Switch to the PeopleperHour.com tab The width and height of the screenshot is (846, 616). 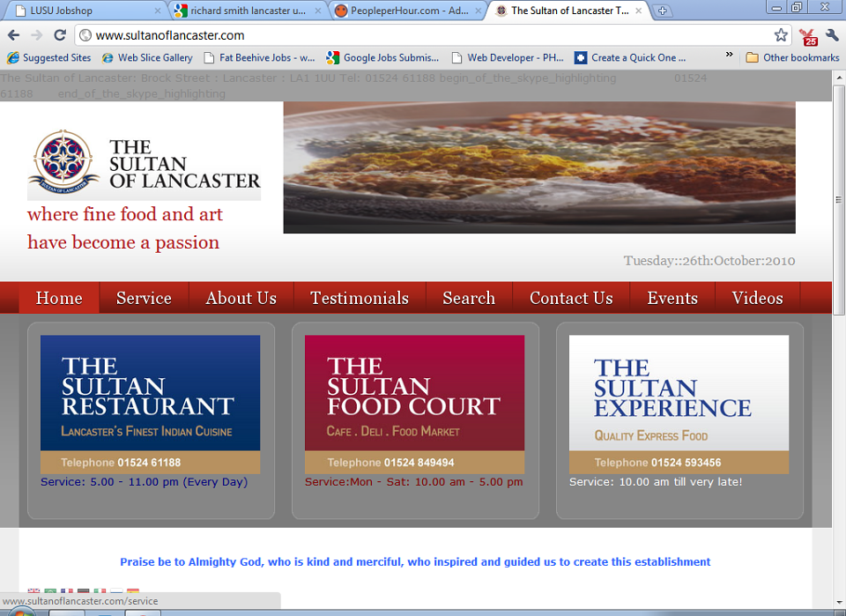(407, 11)
